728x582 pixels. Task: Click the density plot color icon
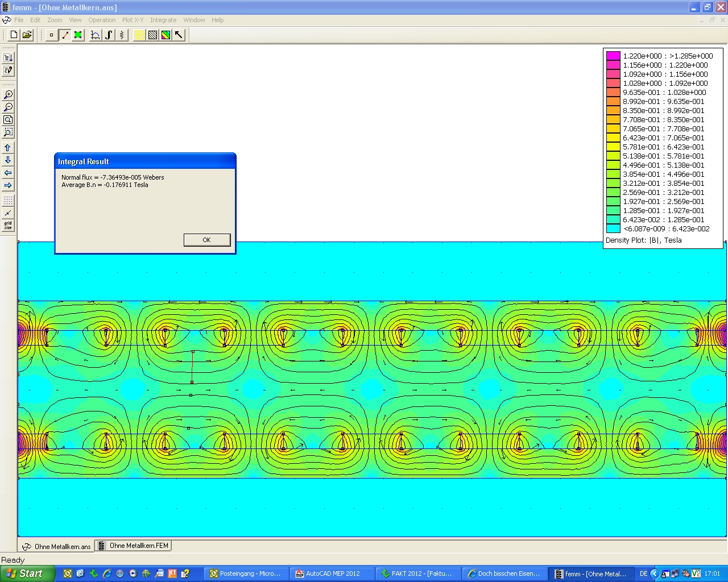tap(166, 35)
